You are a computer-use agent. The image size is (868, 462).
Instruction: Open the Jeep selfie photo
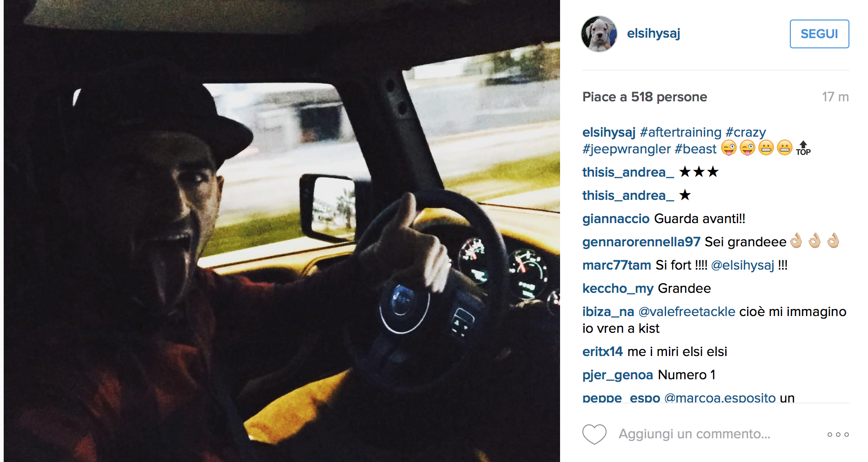tap(282, 231)
